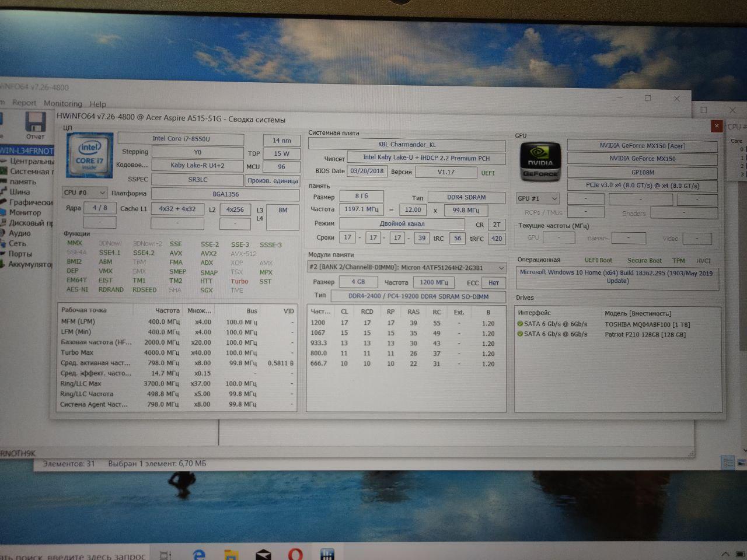Image resolution: width=747 pixels, height=560 pixels.
Task: Click the UEFI label next to BIOS version
Action: [x=488, y=173]
